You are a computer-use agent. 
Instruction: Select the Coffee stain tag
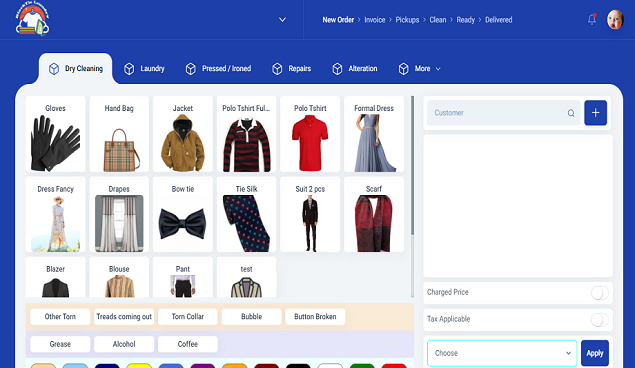click(x=188, y=344)
